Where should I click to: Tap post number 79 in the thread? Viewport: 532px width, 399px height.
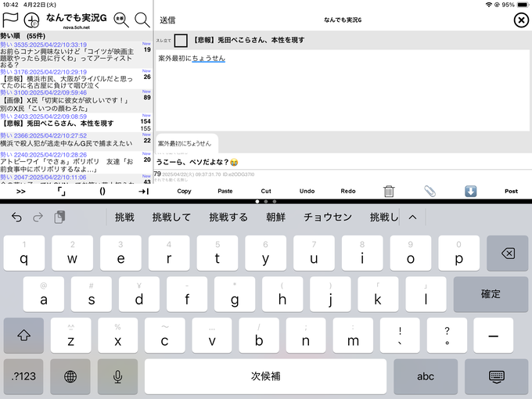coord(157,174)
